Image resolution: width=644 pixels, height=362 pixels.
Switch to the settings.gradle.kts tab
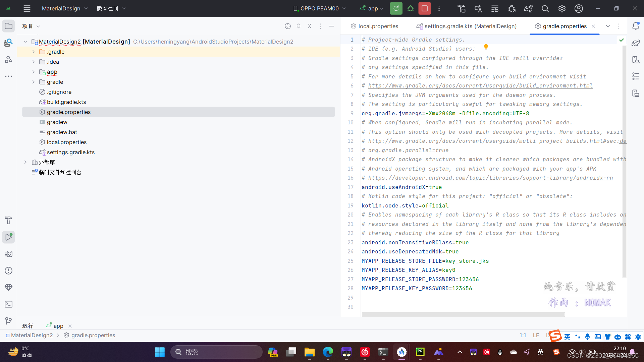pos(466,26)
